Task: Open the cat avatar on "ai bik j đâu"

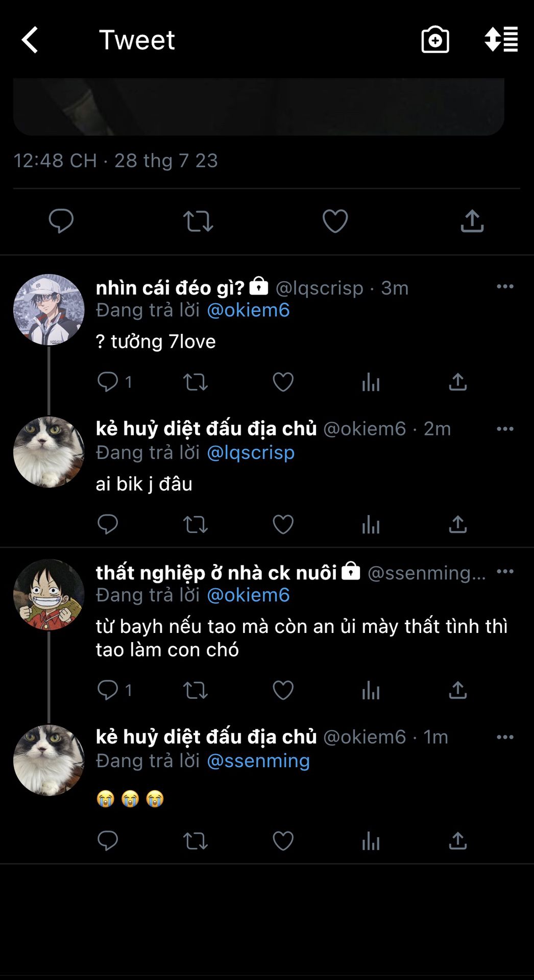Action: [x=49, y=452]
